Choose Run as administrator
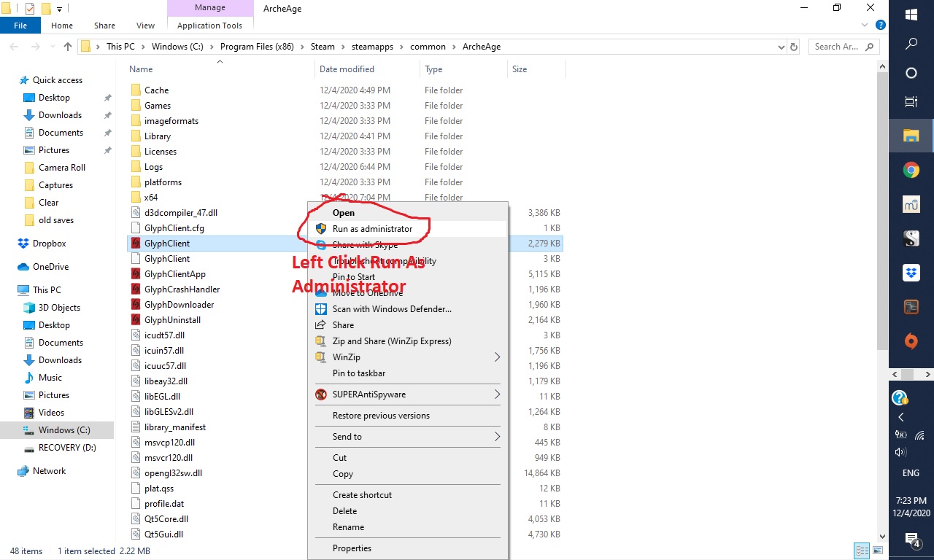Viewport: 934px width, 560px height. tap(408, 229)
